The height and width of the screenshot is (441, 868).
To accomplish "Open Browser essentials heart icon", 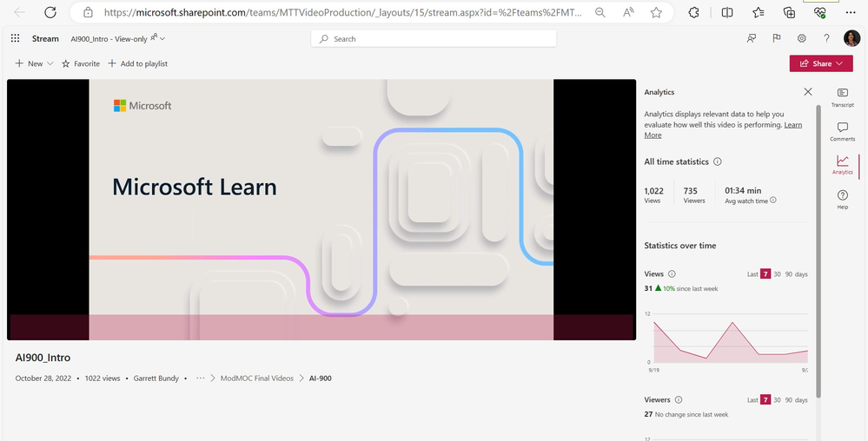I will tap(820, 12).
